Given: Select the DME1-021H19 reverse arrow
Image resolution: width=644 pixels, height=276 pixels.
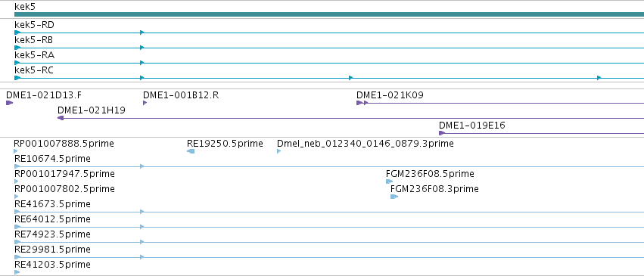Looking at the screenshot, I should pos(61,118).
